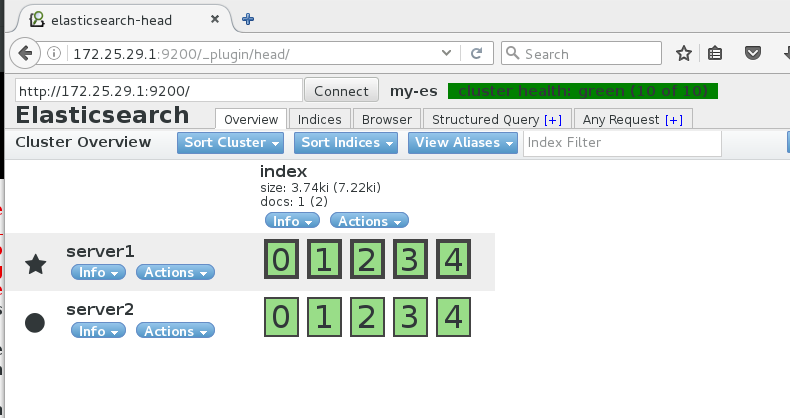Select shard 3 on server2
Image resolution: width=790 pixels, height=418 pixels.
coord(410,317)
